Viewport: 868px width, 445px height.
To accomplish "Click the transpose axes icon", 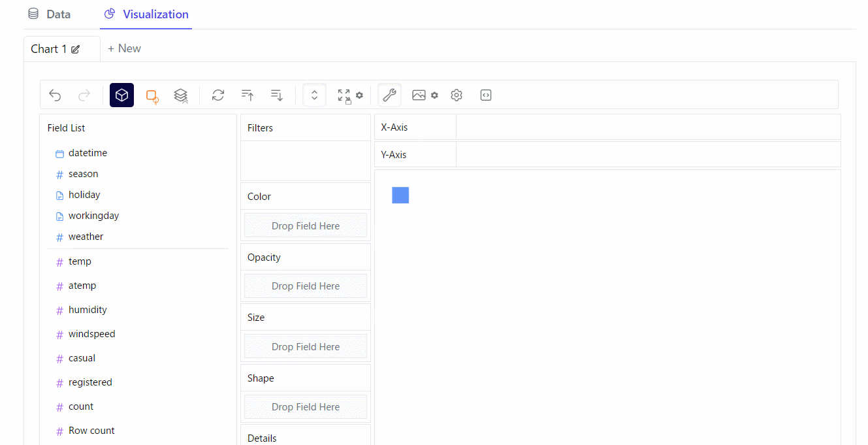I will coord(218,95).
